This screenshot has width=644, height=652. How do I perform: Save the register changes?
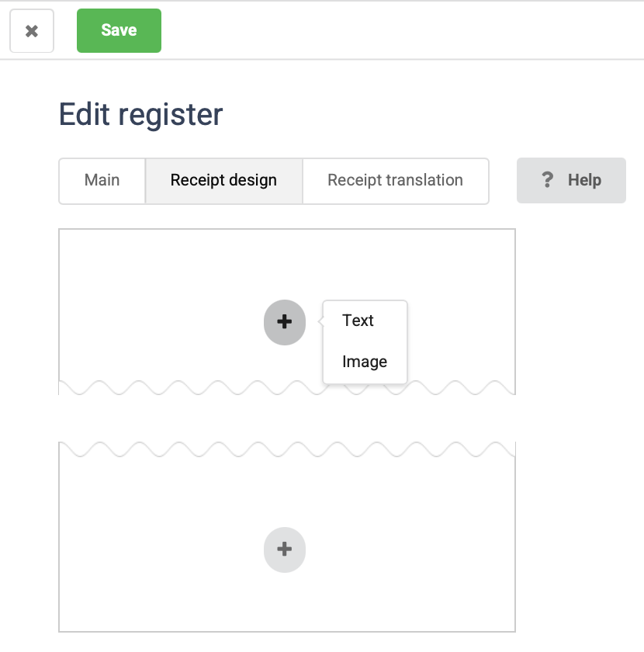[119, 31]
